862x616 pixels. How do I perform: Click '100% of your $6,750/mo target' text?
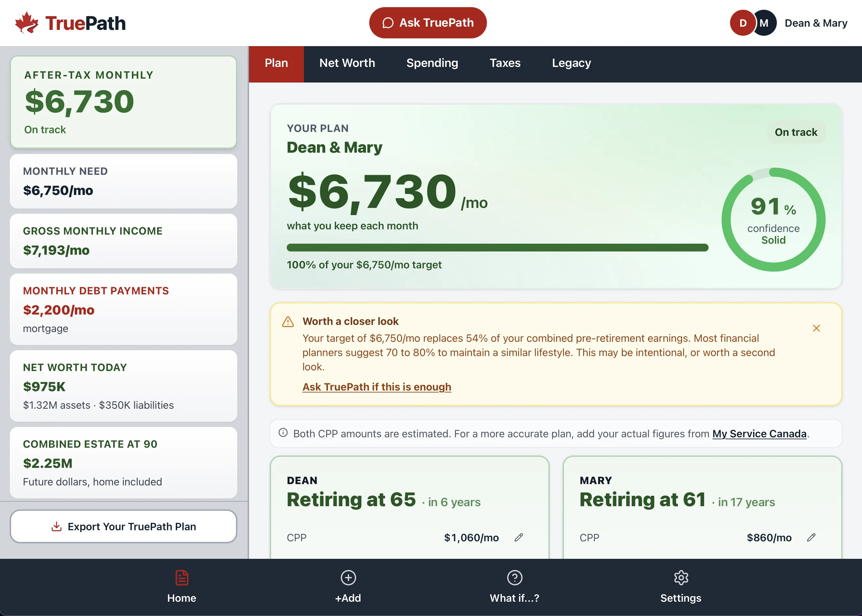364,265
